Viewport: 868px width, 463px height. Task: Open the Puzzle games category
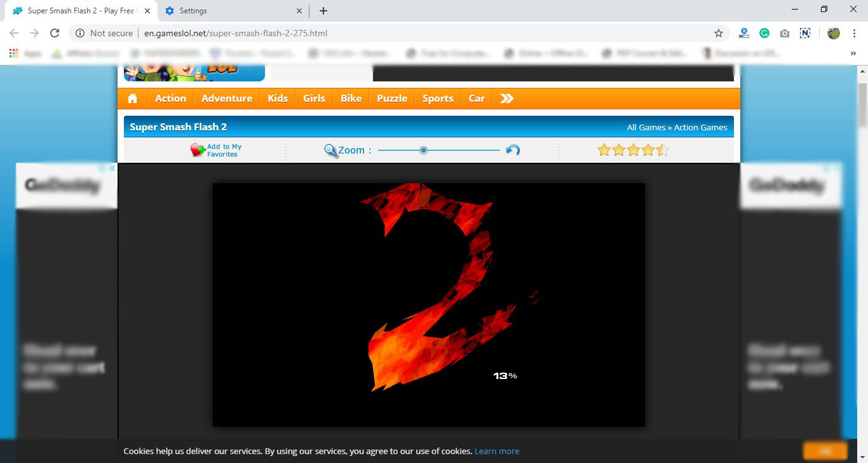click(x=392, y=98)
